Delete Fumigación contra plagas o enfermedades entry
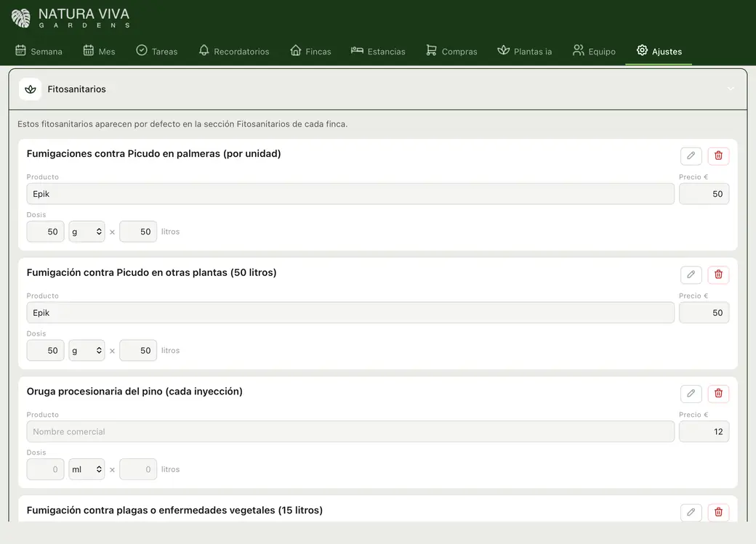756x544 pixels. click(718, 512)
